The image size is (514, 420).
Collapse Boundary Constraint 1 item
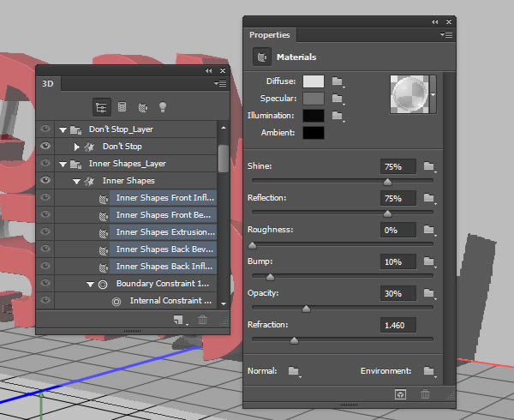click(x=90, y=285)
